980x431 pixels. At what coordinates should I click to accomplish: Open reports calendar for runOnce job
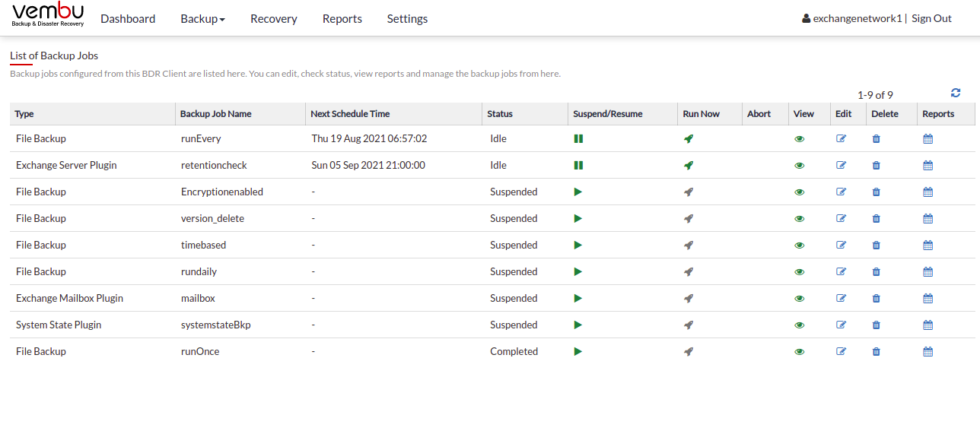pos(928,352)
